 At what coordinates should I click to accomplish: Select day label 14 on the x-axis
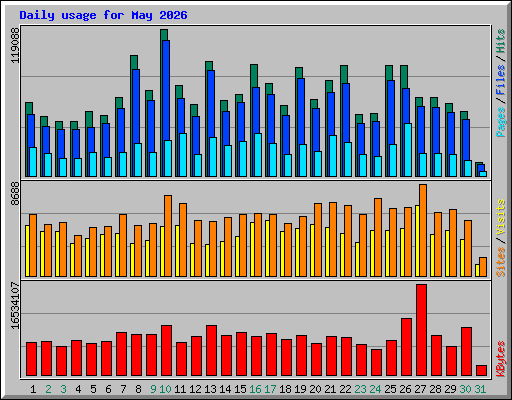tap(225, 389)
